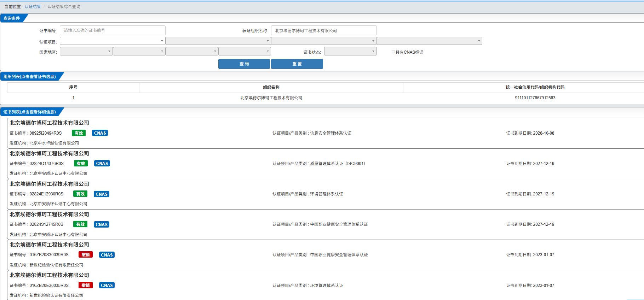This screenshot has height=300, width=644.
Task: Click 北京埃德尔博珂工程技术有限公司 in the organization table
Action: pyautogui.click(x=271, y=98)
